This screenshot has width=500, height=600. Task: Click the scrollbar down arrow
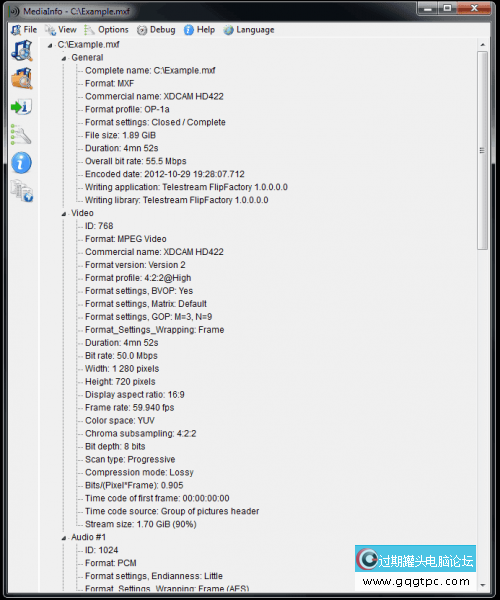(482, 585)
